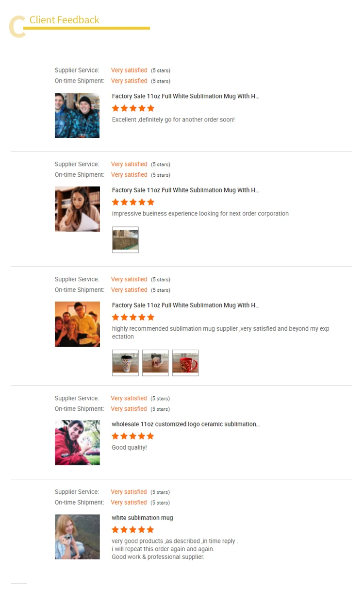
Task: Click the star rating of first review
Action: [x=133, y=108]
